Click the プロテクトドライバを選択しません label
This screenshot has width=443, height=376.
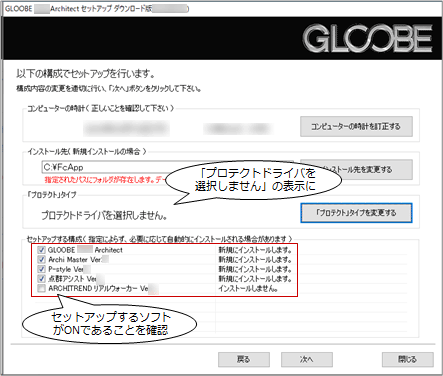tap(104, 216)
